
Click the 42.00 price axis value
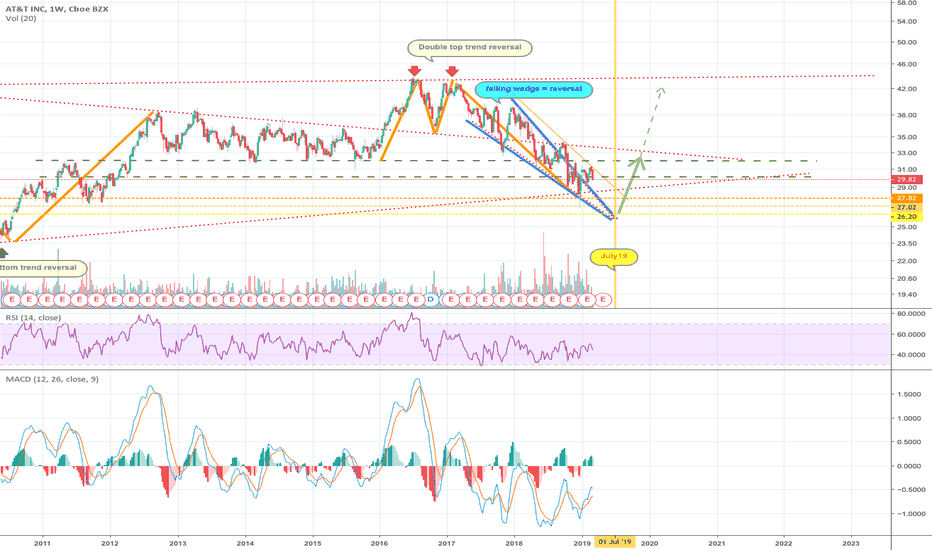click(x=906, y=89)
